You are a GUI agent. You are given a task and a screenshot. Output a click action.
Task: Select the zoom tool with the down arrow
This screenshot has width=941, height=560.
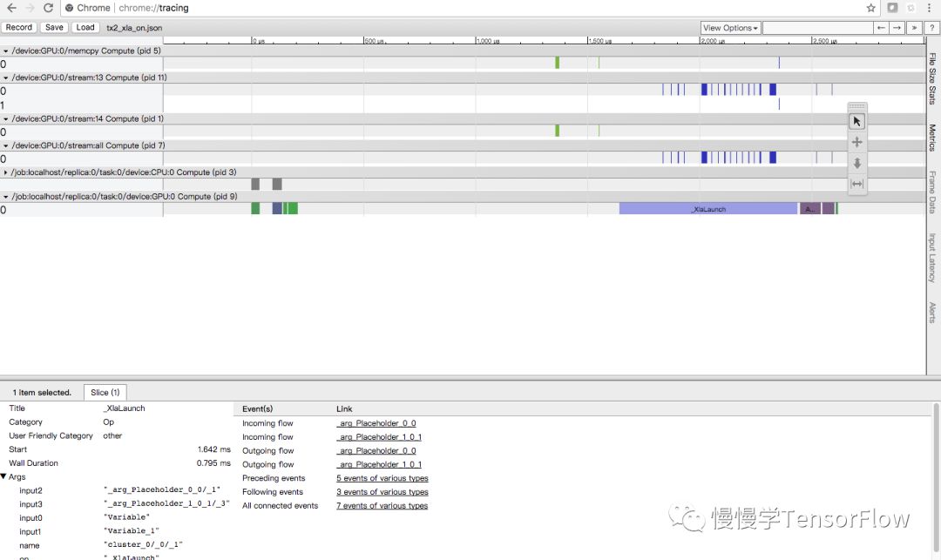coord(857,163)
